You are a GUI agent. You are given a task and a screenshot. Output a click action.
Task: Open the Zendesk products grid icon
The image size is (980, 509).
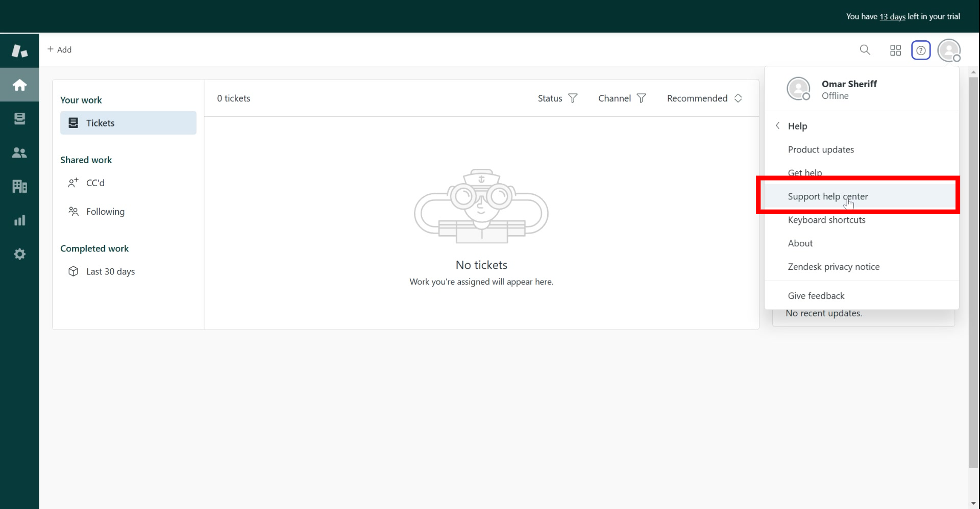pyautogui.click(x=895, y=50)
